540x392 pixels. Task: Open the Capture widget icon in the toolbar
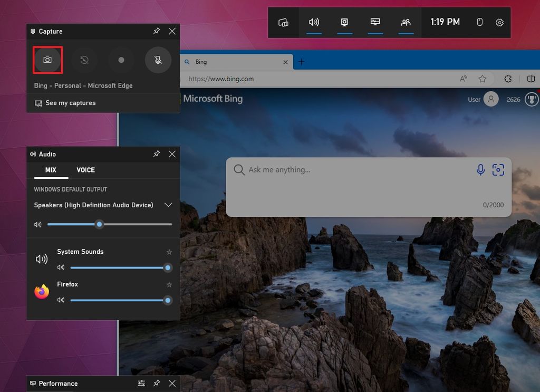click(344, 22)
